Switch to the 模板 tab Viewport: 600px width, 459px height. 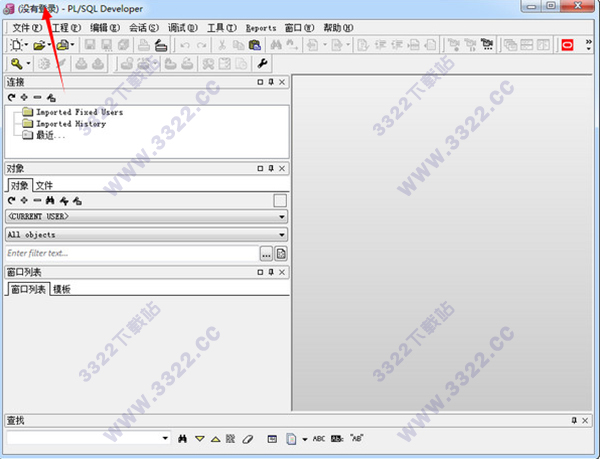62,289
